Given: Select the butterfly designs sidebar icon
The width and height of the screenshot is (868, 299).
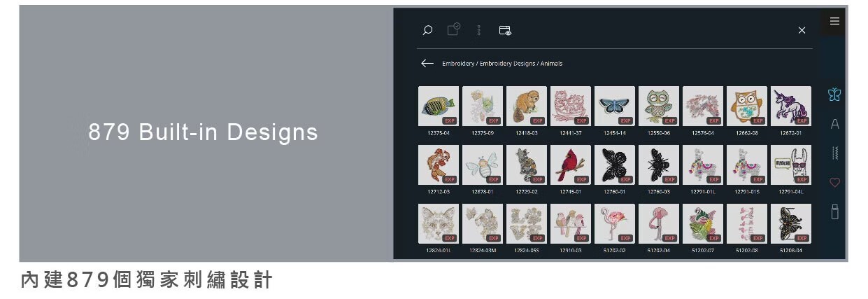Looking at the screenshot, I should click(x=834, y=95).
